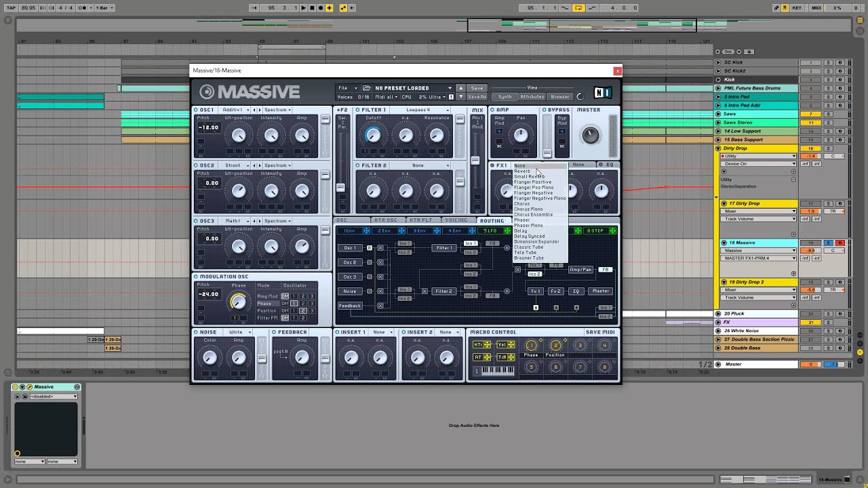Screen dimensions: 868x488
Task: Switch to the OSC tab
Action: point(352,220)
